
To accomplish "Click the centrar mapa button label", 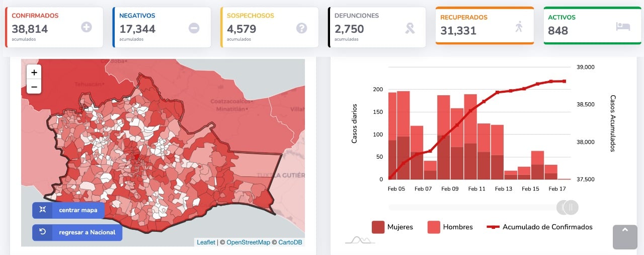I will [78, 210].
